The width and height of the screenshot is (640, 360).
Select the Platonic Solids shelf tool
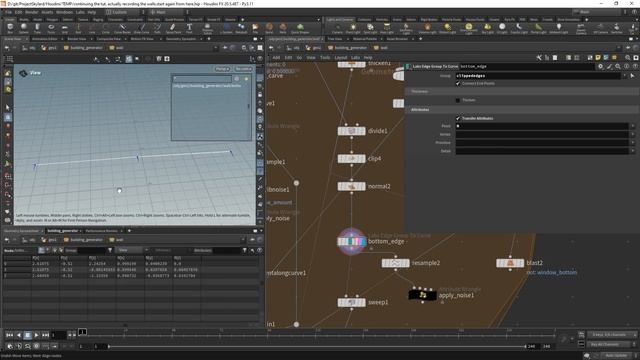tap(207, 28)
